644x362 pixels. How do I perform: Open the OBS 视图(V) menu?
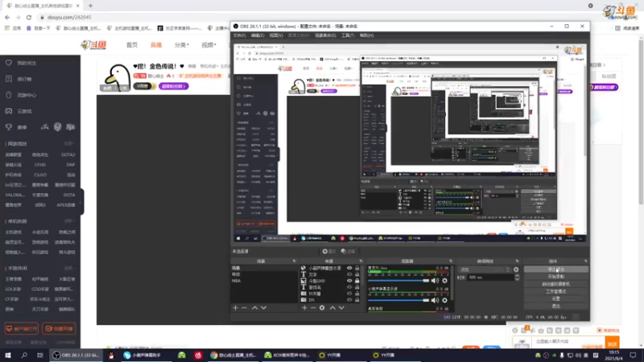[276, 35]
